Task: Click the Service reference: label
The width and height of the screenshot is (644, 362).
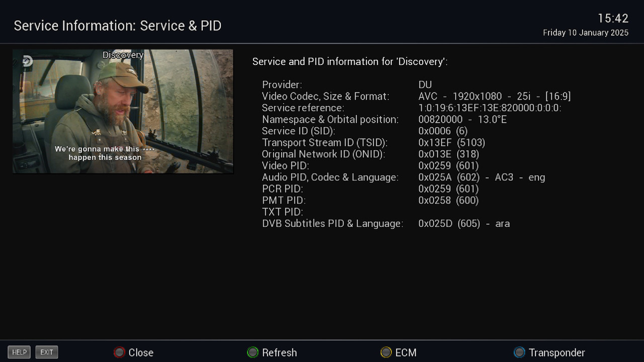Action: coord(303,108)
